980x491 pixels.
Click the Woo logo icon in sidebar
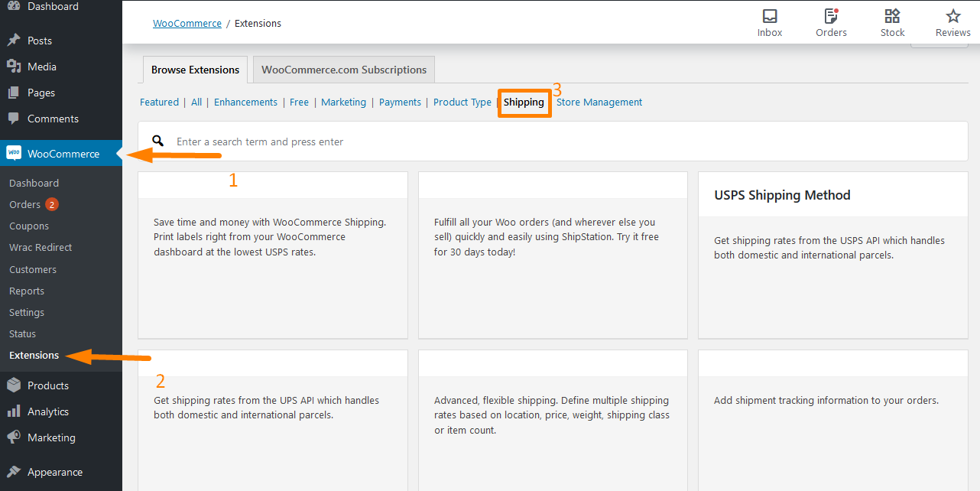tap(14, 153)
